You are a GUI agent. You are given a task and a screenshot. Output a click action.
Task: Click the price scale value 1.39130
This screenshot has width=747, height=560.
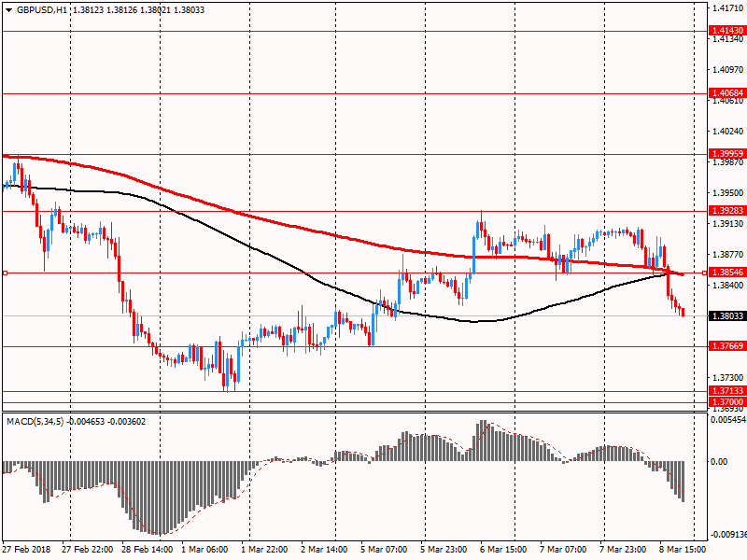point(727,223)
